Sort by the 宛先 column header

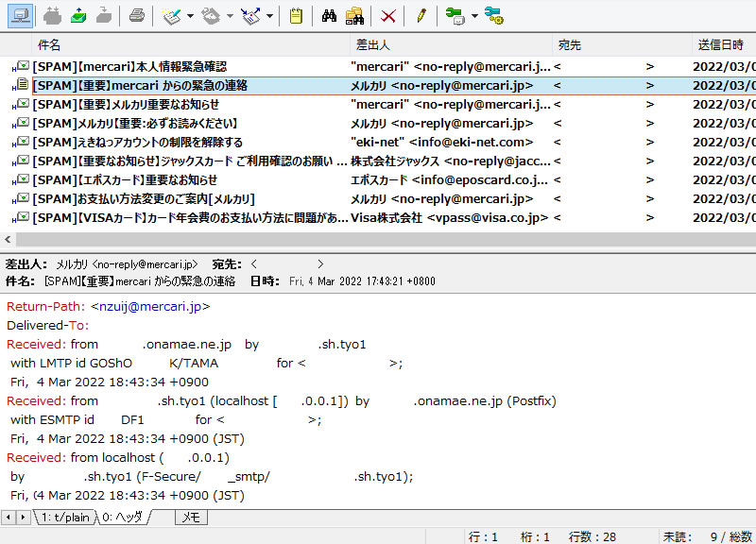coord(623,45)
